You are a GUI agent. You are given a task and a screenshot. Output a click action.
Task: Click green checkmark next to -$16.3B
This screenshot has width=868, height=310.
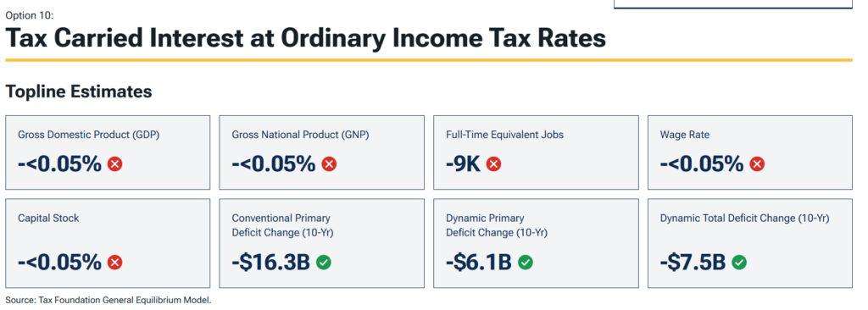(x=324, y=263)
